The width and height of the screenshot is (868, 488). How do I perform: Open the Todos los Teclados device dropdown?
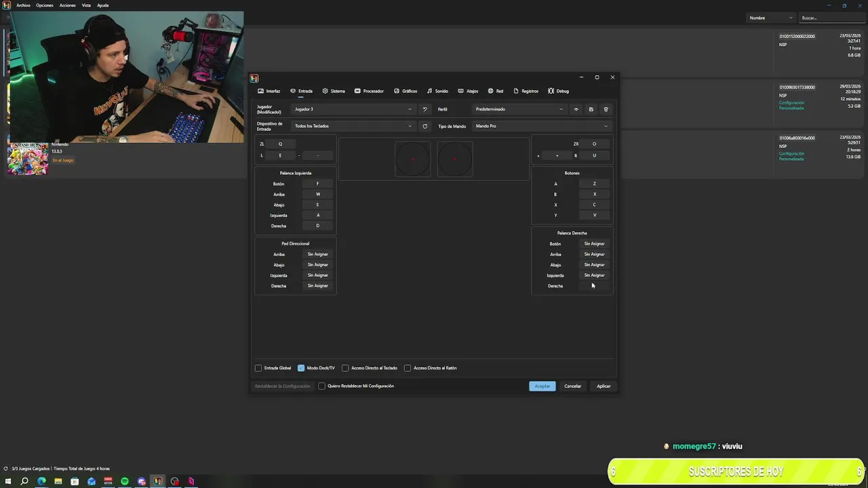[353, 126]
